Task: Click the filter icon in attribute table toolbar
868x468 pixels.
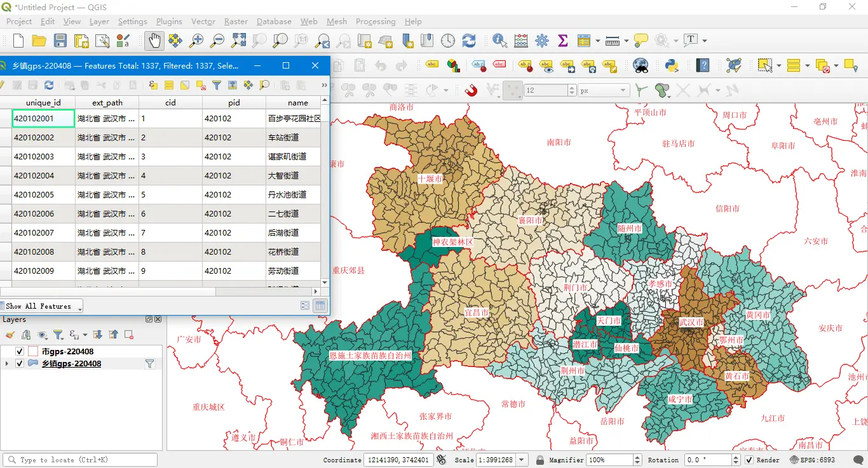Action: (x=217, y=85)
